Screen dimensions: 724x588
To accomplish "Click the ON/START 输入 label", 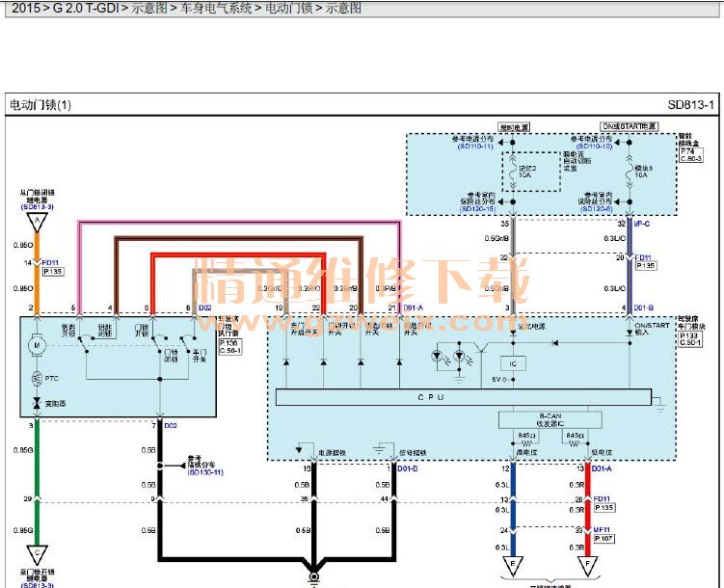I will pos(652,329).
